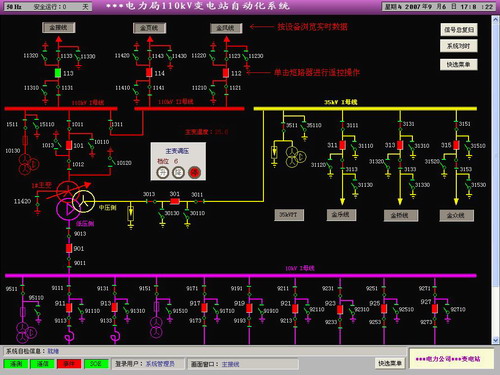Click the 301 breaker on the yellow line
The width and height of the screenshot is (500, 375).
pos(175,201)
